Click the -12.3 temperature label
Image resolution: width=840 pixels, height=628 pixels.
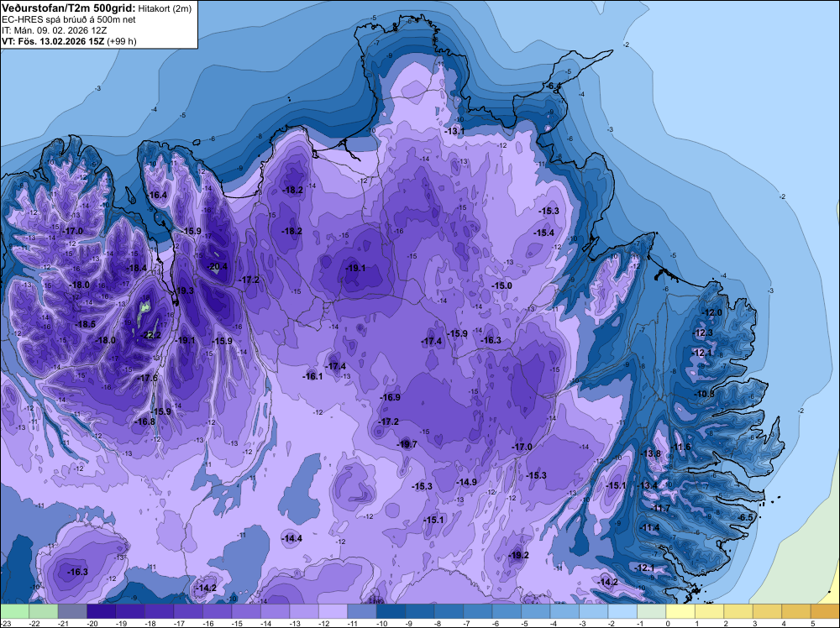tap(703, 333)
